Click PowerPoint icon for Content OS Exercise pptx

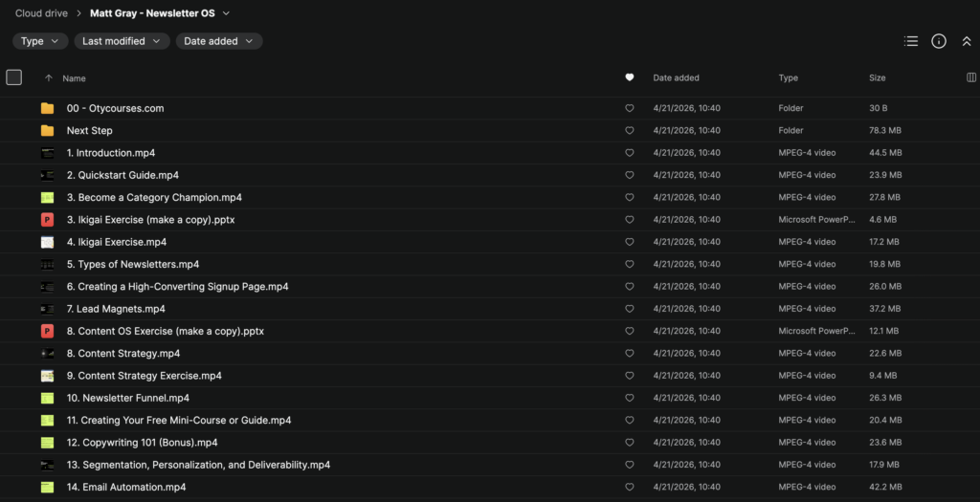48,331
